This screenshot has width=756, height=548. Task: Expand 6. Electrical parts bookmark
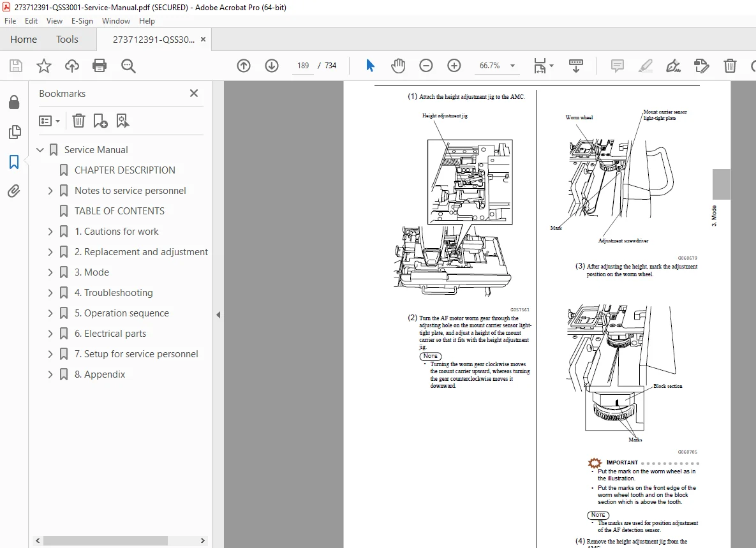[50, 334]
